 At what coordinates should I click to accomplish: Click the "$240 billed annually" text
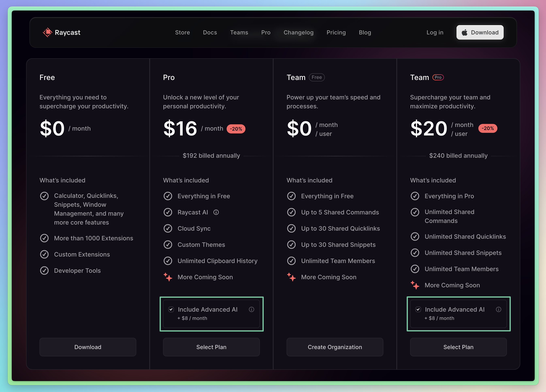click(x=458, y=156)
